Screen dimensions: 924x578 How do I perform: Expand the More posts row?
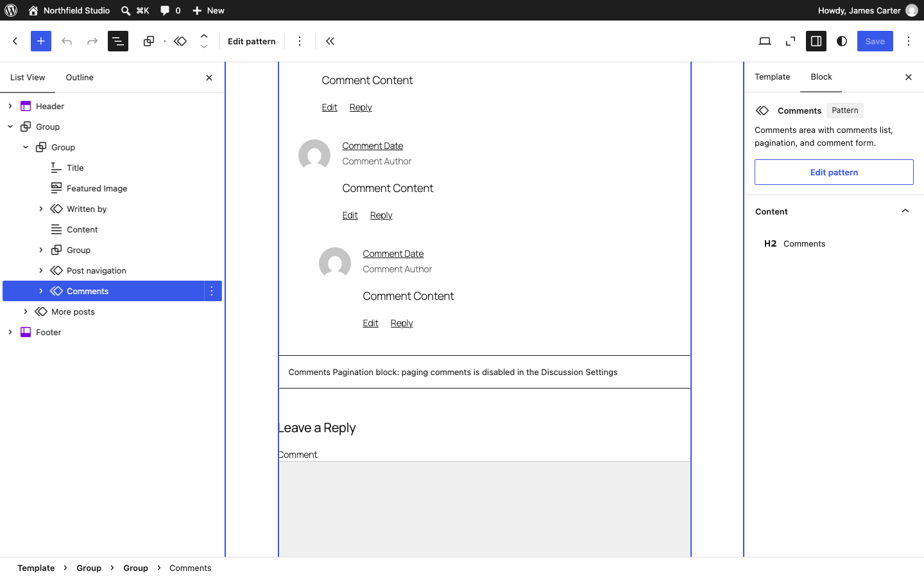coord(26,311)
